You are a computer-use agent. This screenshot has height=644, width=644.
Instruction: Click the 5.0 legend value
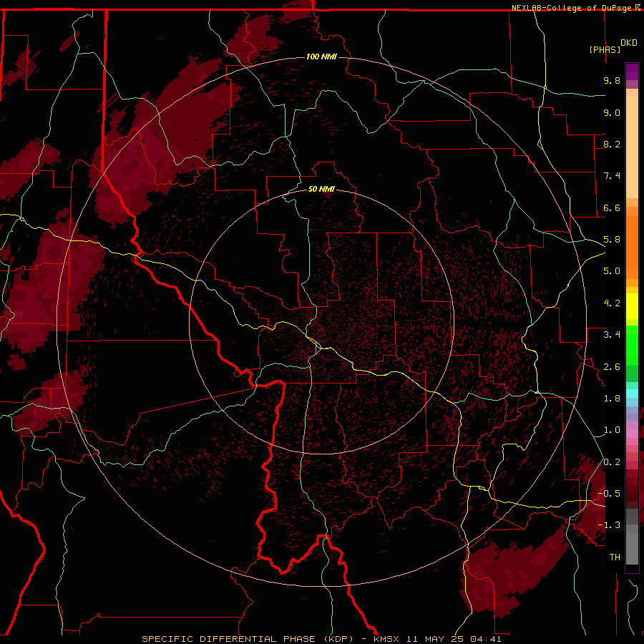click(x=612, y=271)
